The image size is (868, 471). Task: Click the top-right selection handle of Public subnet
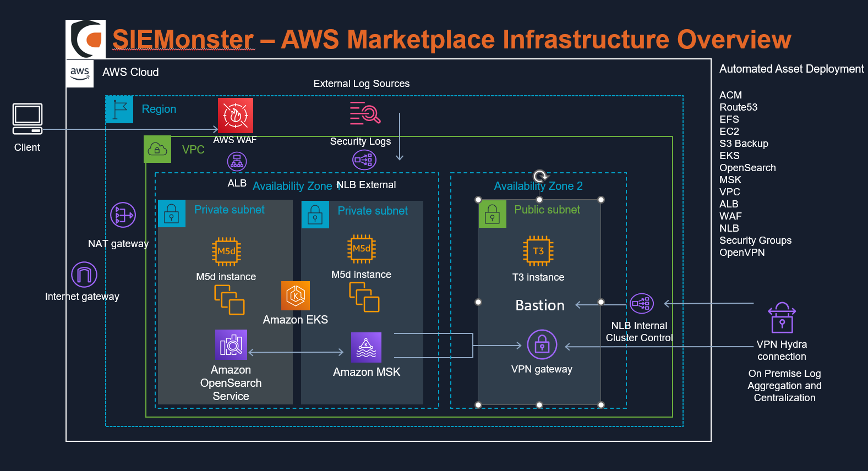[601, 200]
